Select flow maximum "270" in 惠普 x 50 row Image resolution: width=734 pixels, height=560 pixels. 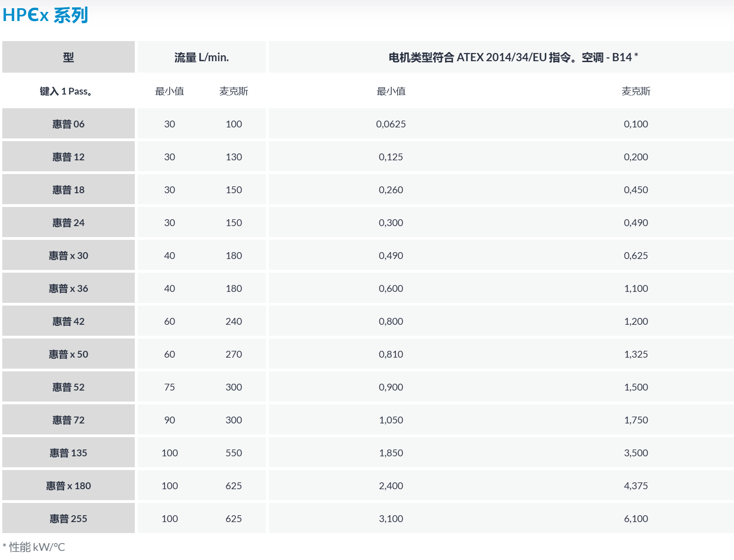234,354
